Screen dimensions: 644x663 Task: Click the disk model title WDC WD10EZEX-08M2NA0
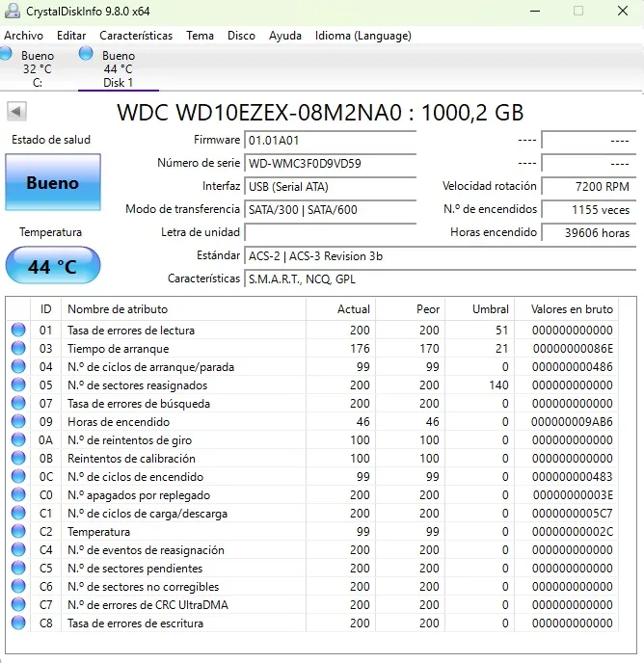(x=259, y=113)
